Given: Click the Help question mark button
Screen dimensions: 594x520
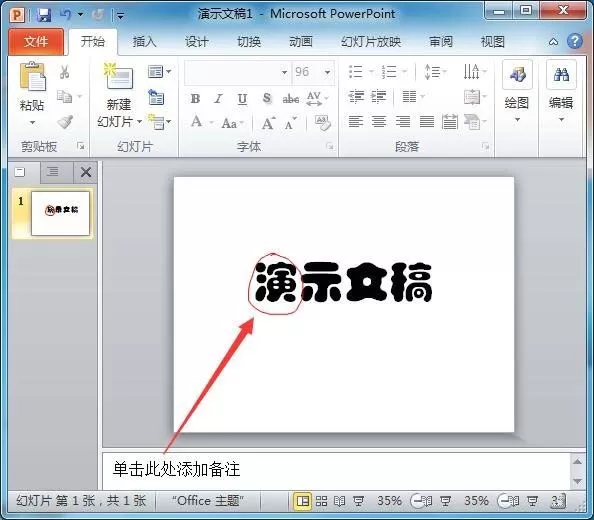Looking at the screenshot, I should point(575,41).
